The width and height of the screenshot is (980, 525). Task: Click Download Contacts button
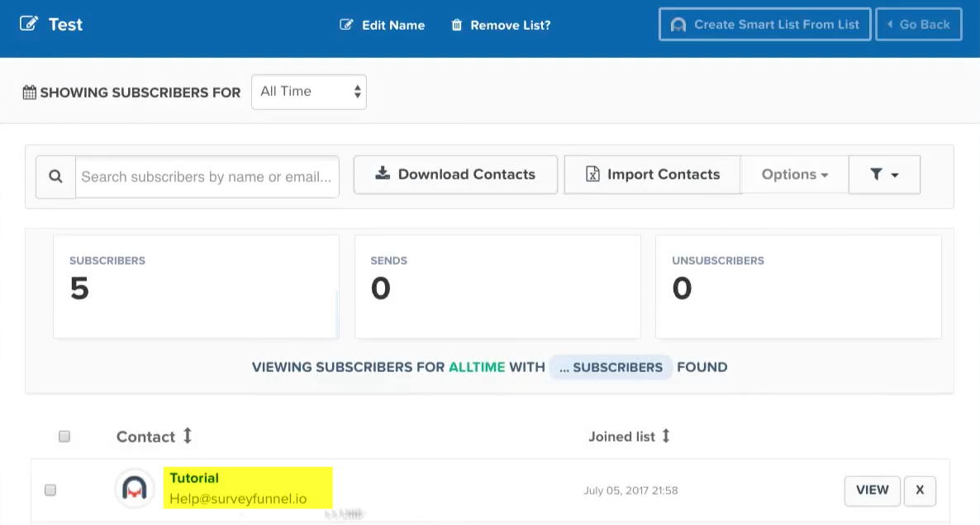[455, 174]
